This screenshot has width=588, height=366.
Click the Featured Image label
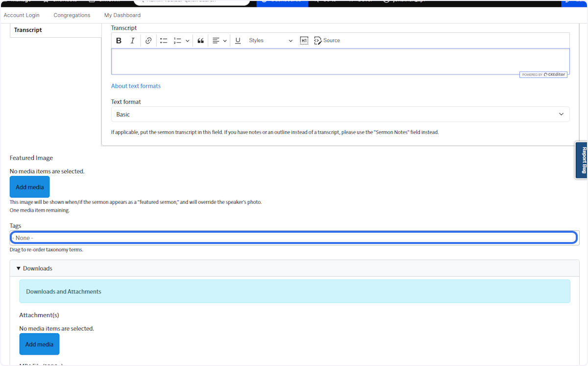pyautogui.click(x=31, y=158)
